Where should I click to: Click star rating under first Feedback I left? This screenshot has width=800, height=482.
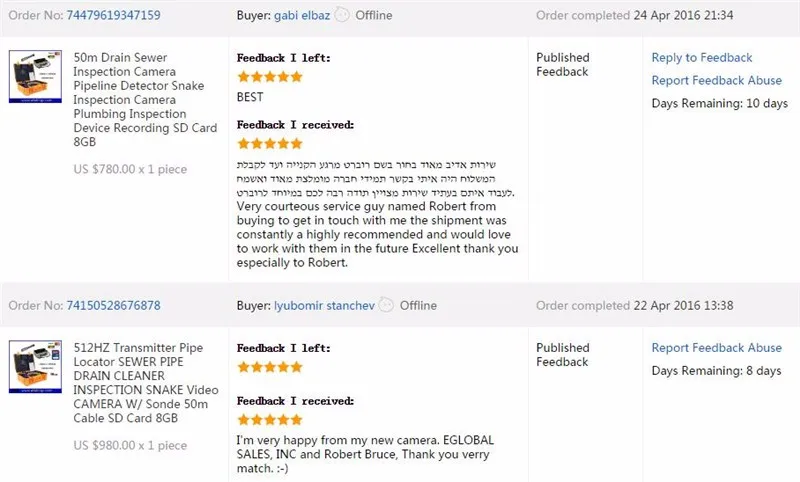(x=270, y=77)
